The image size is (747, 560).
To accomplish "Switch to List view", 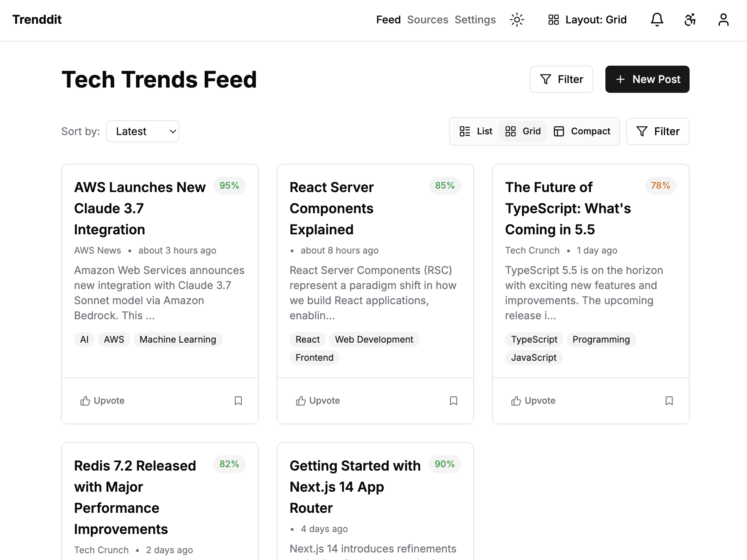I will pos(476,131).
